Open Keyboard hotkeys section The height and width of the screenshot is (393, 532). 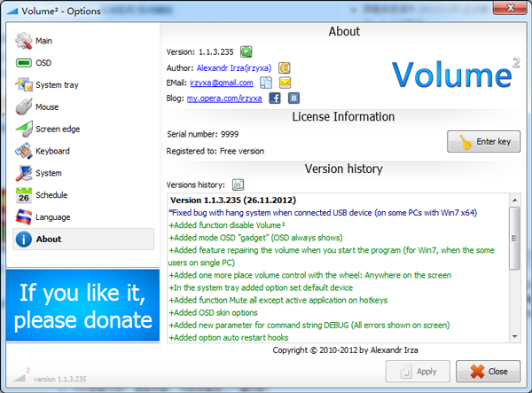(52, 151)
